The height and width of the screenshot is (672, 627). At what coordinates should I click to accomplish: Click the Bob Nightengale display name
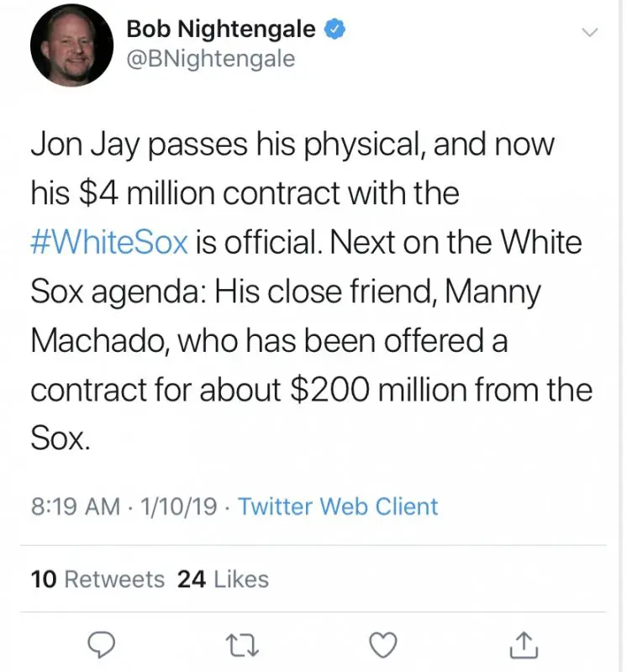[221, 29]
